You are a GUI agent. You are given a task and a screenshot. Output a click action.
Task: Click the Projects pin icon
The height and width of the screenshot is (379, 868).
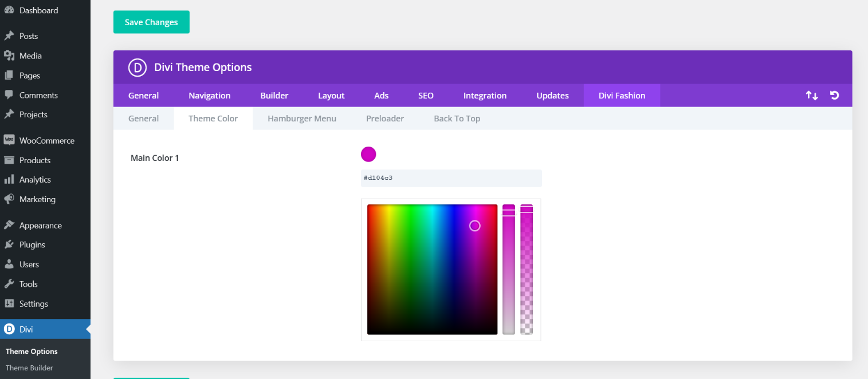coord(9,114)
